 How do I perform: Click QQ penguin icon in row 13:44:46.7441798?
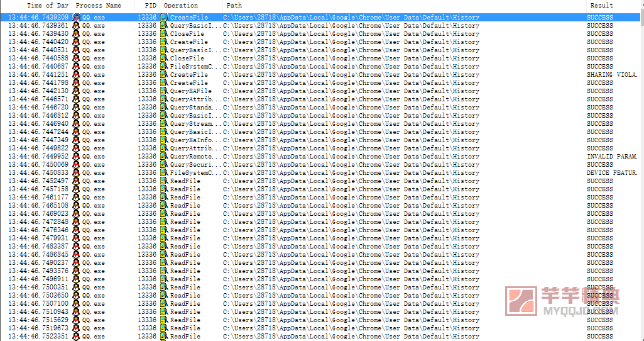coord(77,82)
